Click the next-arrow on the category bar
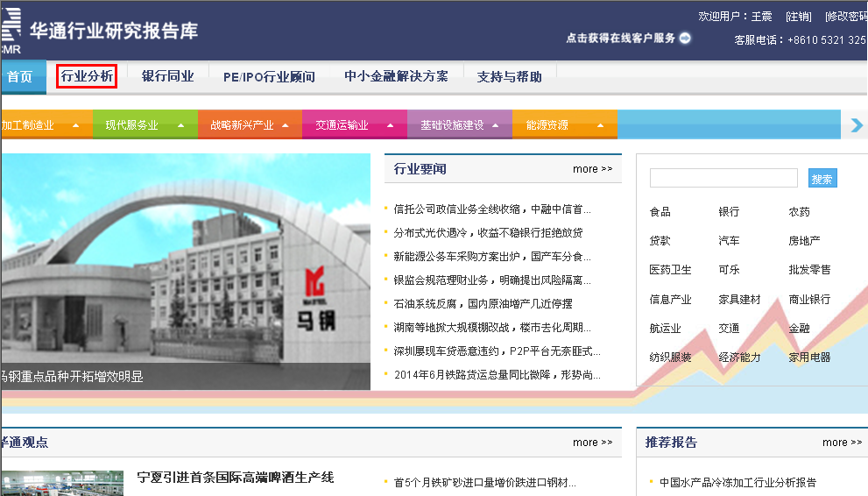Viewport: 868px width, 496px height. coord(856,125)
